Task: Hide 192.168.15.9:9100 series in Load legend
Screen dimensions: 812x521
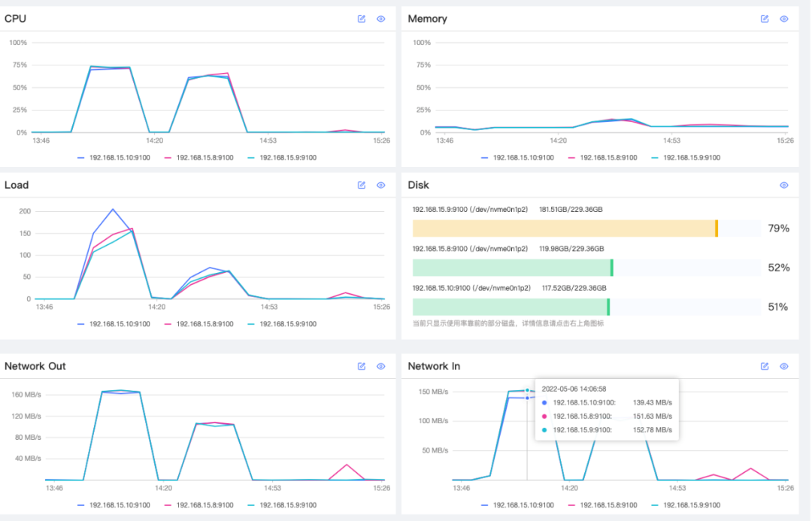Action: pos(282,324)
